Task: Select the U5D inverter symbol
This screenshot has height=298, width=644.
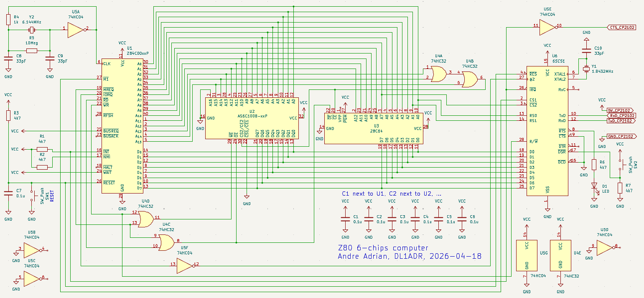Action: pos(604,249)
